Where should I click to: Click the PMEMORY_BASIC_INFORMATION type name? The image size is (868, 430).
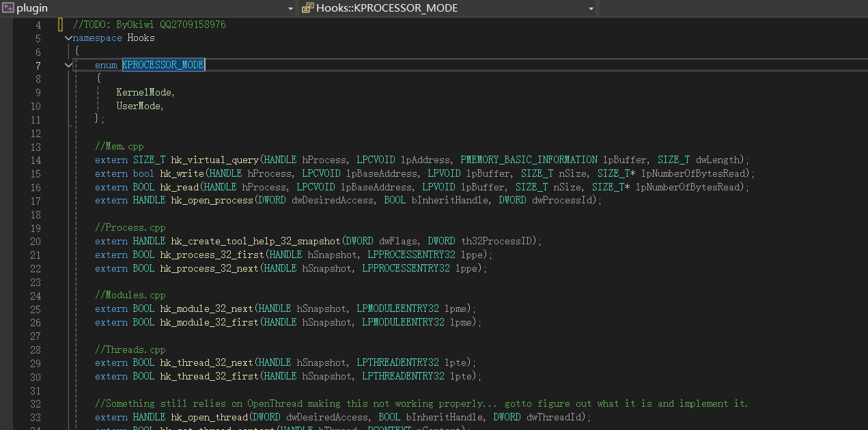(x=529, y=160)
